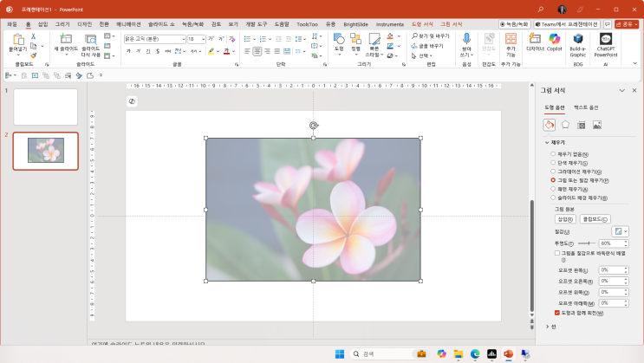Viewport: 644px width, 363px height.
Task: Open the 질감 texture dropdown
Action: [x=621, y=231]
